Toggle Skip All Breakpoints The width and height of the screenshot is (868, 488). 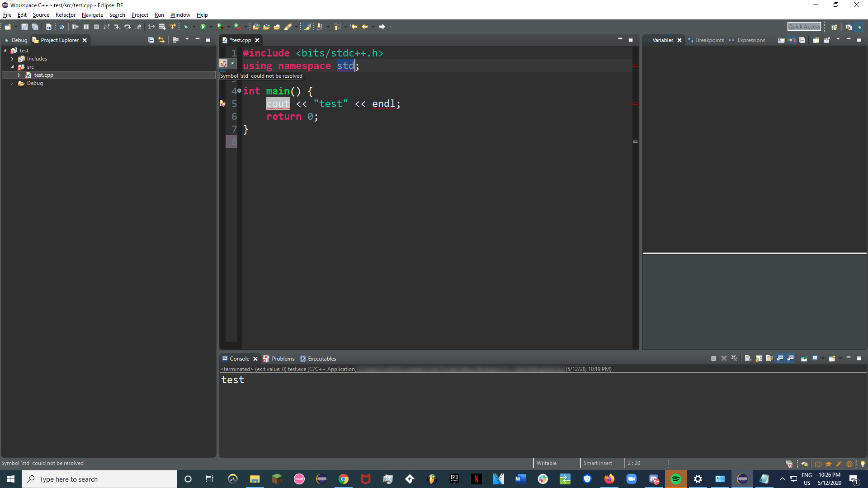pyautogui.click(x=62, y=27)
